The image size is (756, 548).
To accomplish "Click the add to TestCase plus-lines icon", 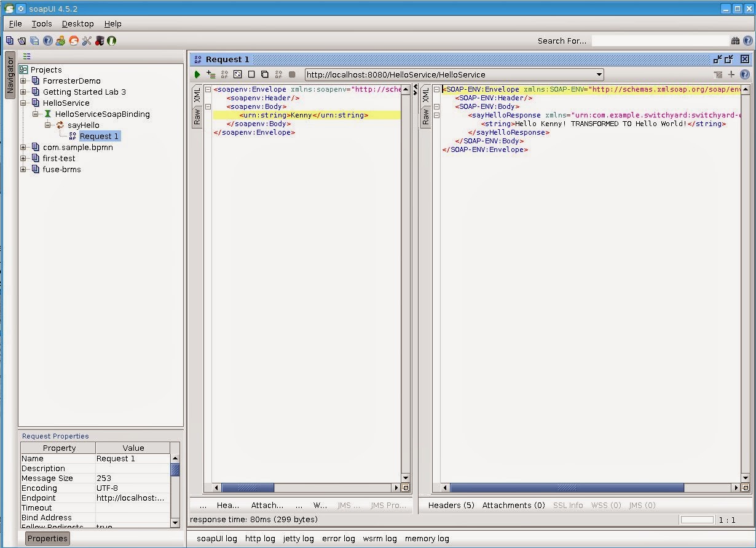I will (x=211, y=74).
